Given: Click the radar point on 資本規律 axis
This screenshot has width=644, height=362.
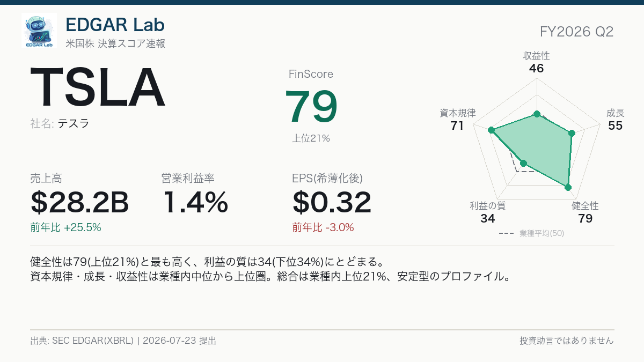Looking at the screenshot, I should pos(491,130).
